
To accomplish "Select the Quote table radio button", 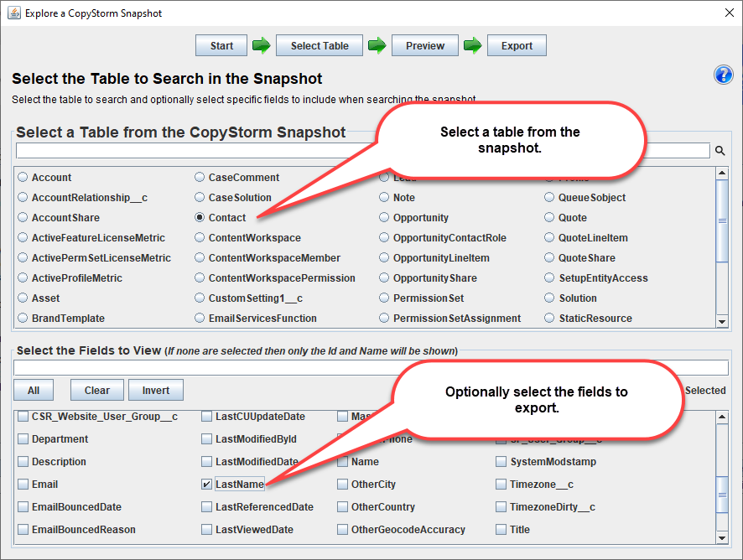I will coord(549,217).
